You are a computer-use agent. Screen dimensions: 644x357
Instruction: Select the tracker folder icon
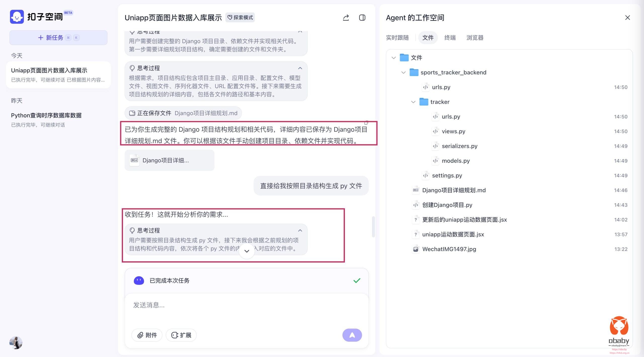click(424, 102)
